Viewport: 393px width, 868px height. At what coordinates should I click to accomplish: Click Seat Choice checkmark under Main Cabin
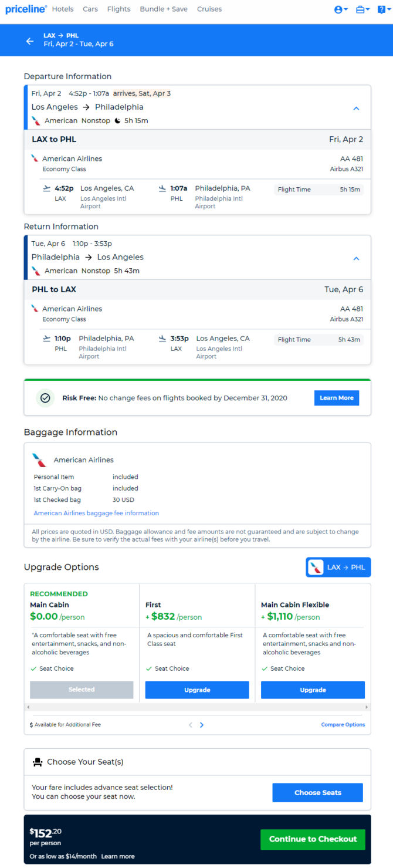click(33, 668)
